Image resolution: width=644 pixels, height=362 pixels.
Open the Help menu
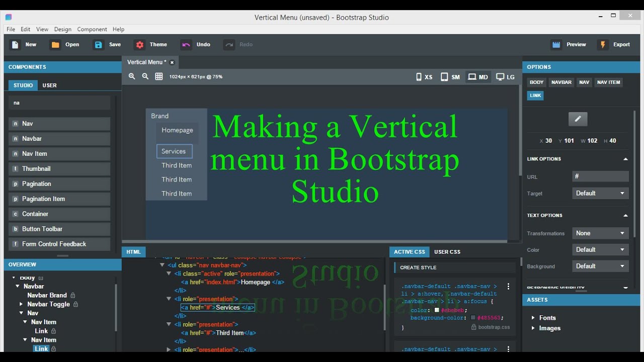point(119,29)
